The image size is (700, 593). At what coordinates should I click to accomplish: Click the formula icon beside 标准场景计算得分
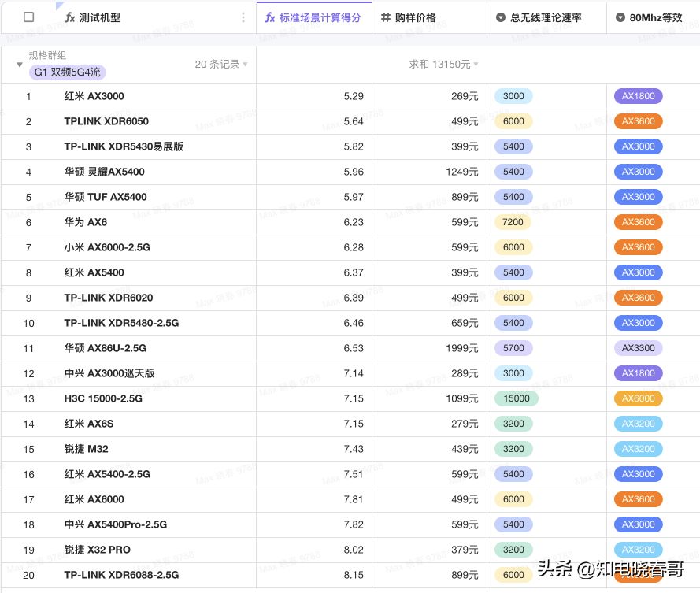(x=269, y=17)
